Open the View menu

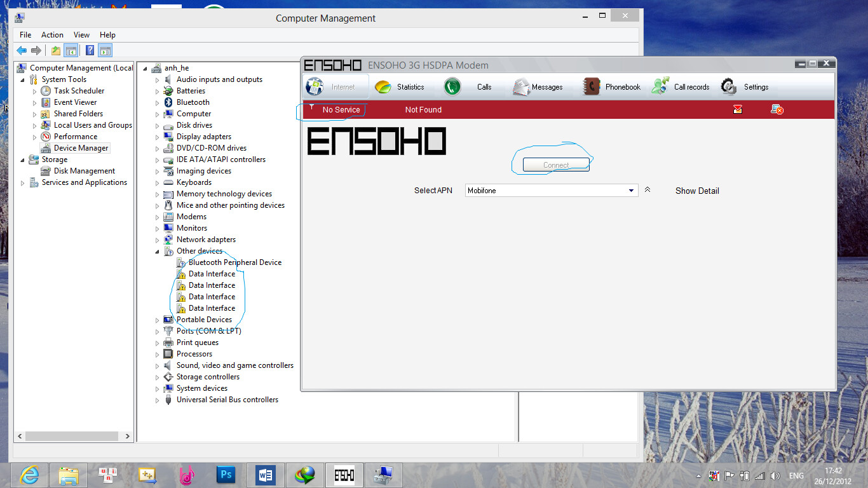click(81, 35)
